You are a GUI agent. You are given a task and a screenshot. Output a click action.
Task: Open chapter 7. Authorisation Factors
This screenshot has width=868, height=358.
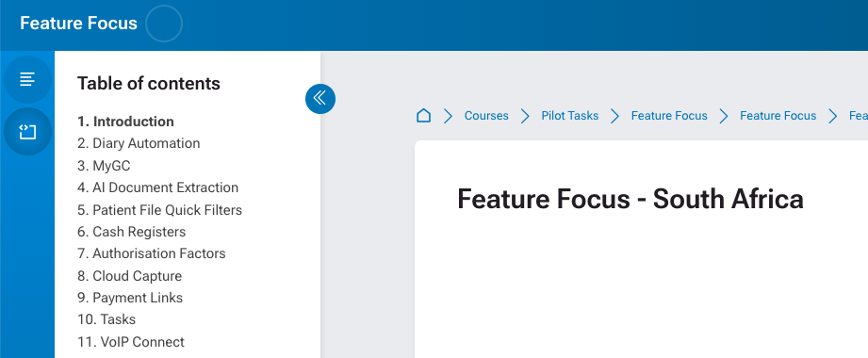(x=151, y=253)
